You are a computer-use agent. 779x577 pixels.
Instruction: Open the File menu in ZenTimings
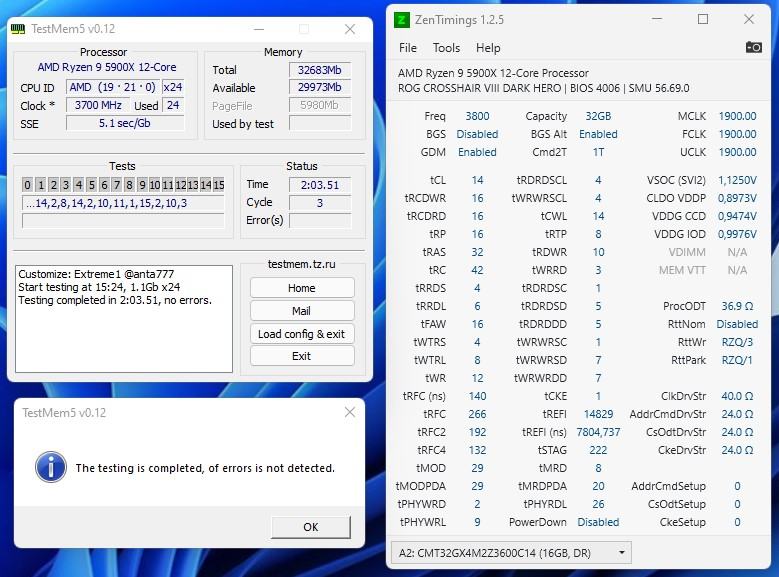click(x=408, y=48)
